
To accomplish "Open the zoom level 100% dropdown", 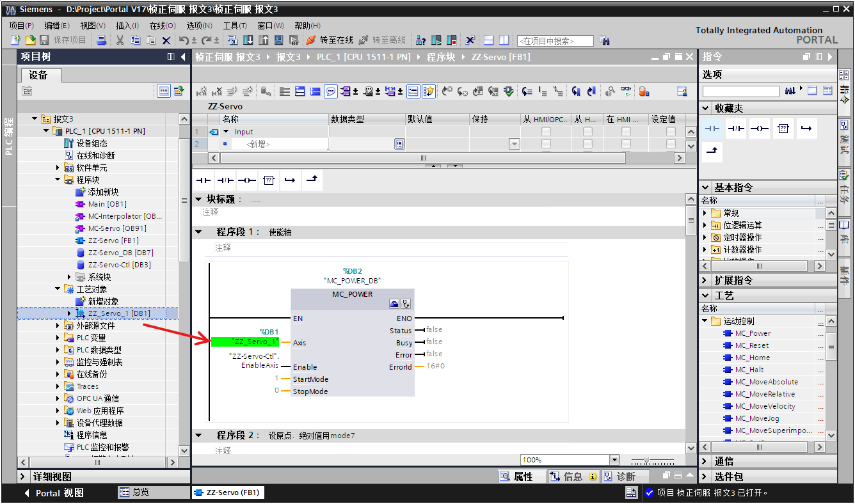I will coord(615,460).
